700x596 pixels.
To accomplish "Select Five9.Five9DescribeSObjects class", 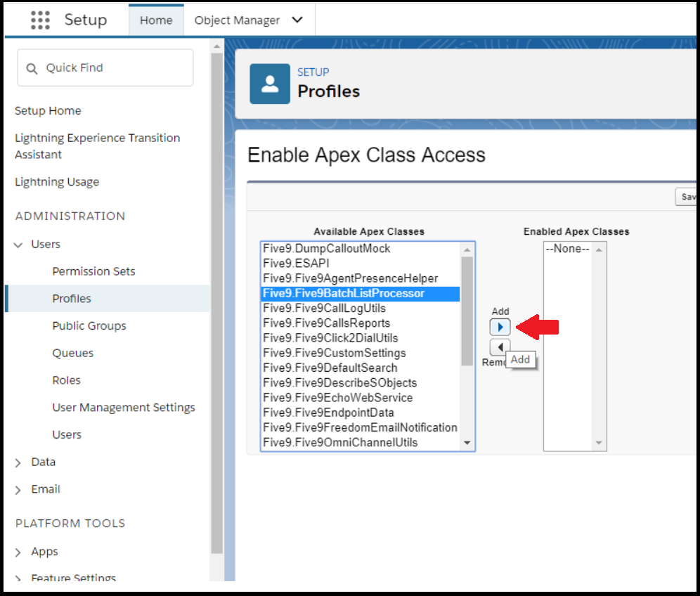I will point(361,383).
